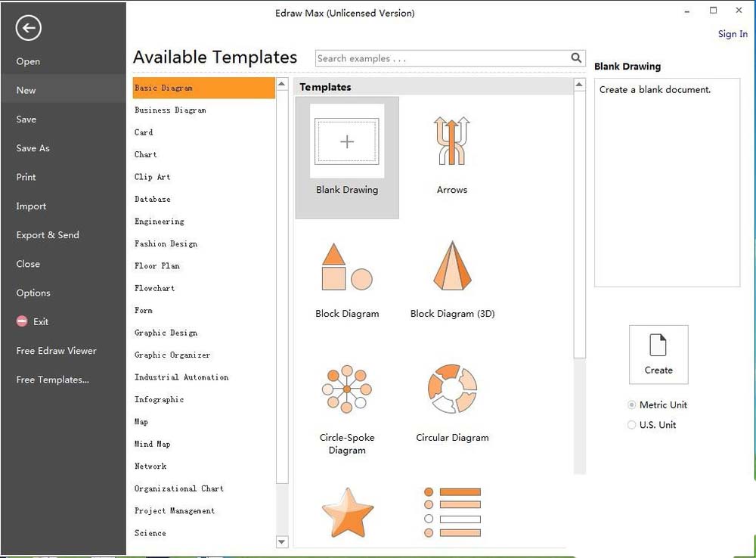Select the Science category
Viewport: 756px width, 558px height.
[x=150, y=533]
